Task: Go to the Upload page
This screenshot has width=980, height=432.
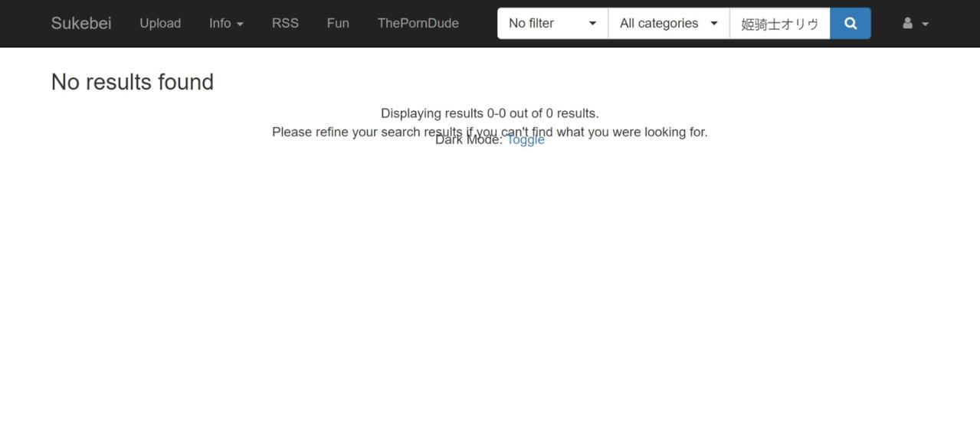Action: click(x=160, y=23)
